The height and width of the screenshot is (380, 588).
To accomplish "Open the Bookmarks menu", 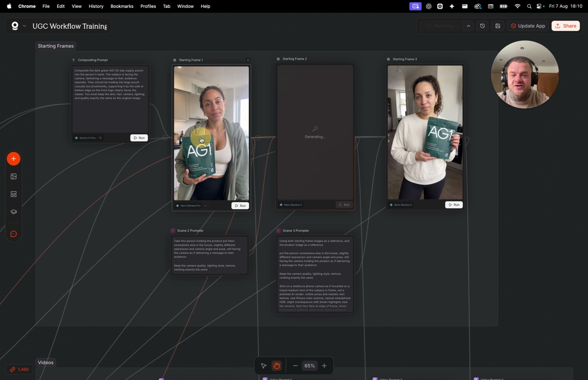I will pyautogui.click(x=122, y=6).
